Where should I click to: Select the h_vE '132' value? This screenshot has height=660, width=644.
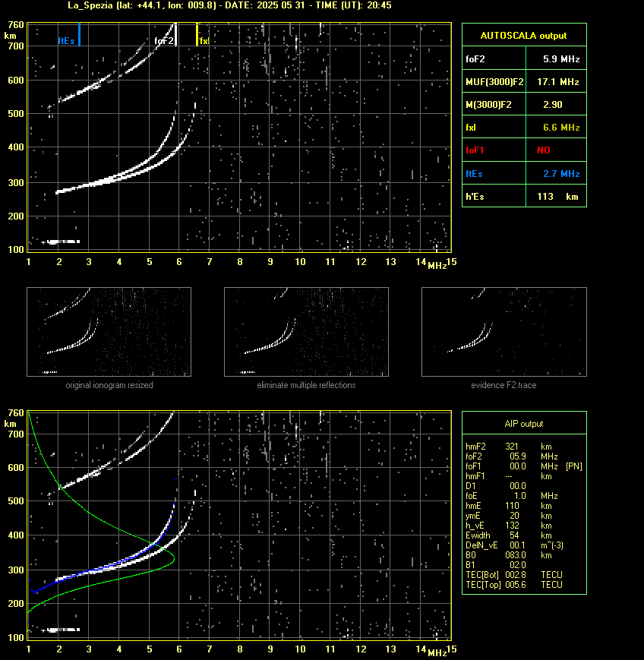(512, 526)
